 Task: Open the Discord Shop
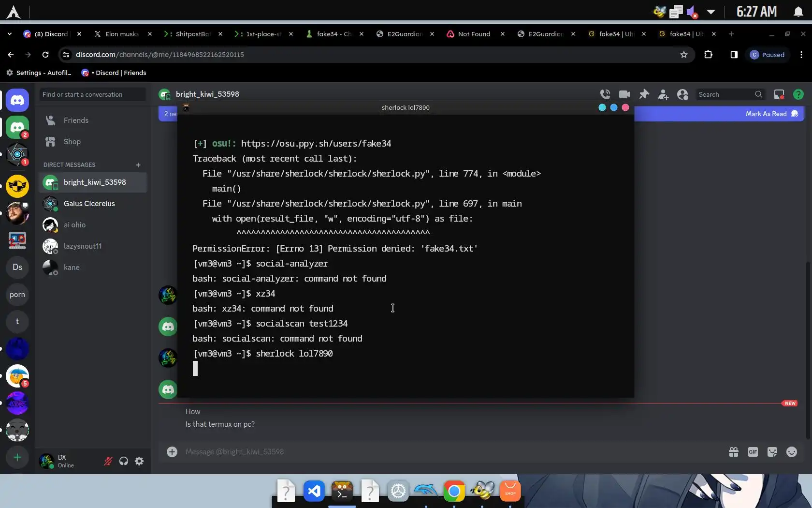[x=93, y=142]
